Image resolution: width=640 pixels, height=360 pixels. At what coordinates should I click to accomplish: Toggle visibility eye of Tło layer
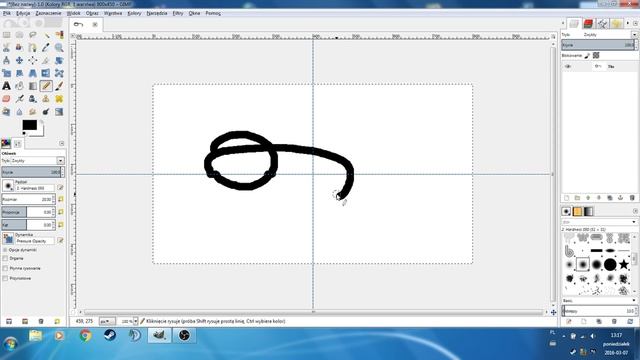click(x=568, y=67)
